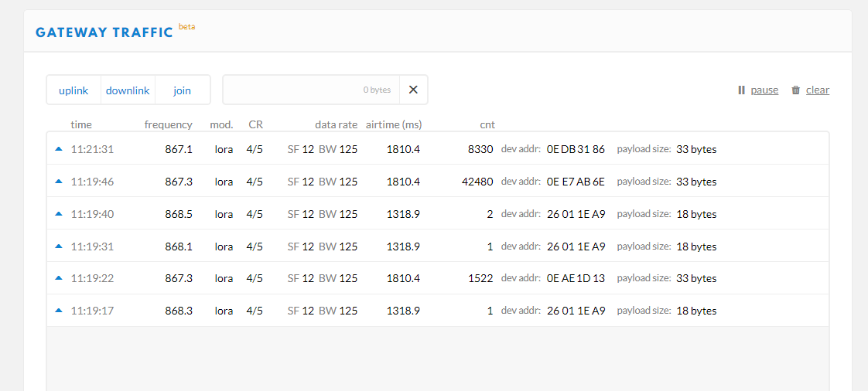868x391 pixels.
Task: Click the airtime (ms) column header
Action: click(x=394, y=124)
